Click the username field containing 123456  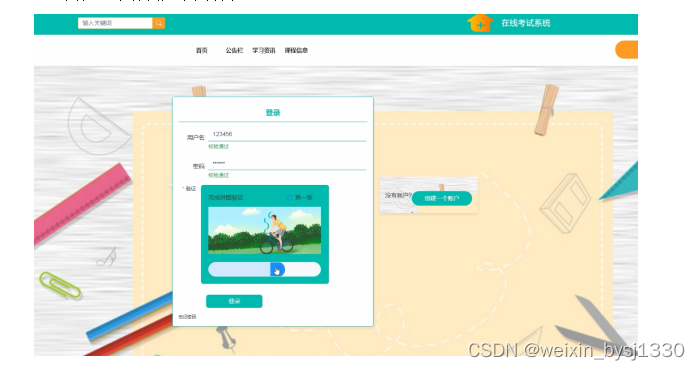(287, 134)
